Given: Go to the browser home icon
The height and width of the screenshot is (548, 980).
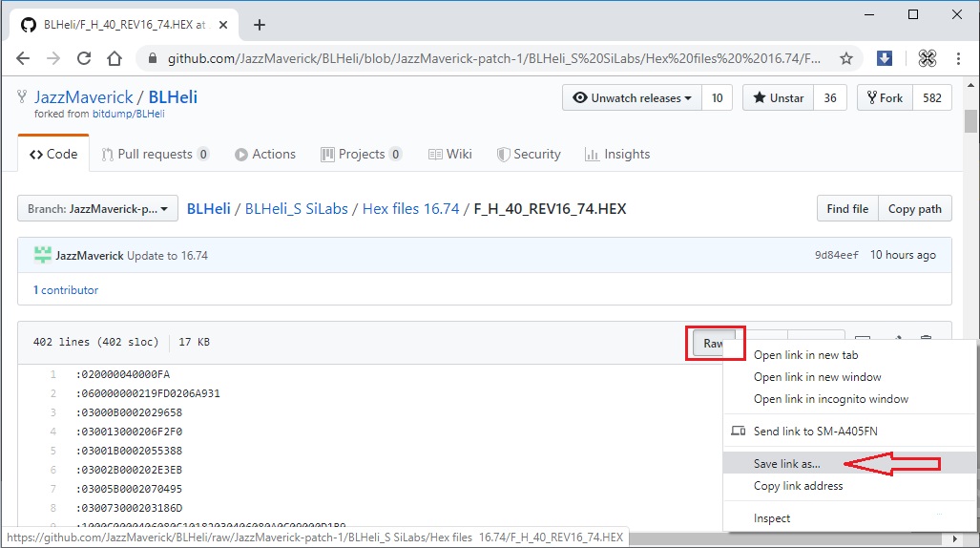Looking at the screenshot, I should [x=115, y=59].
